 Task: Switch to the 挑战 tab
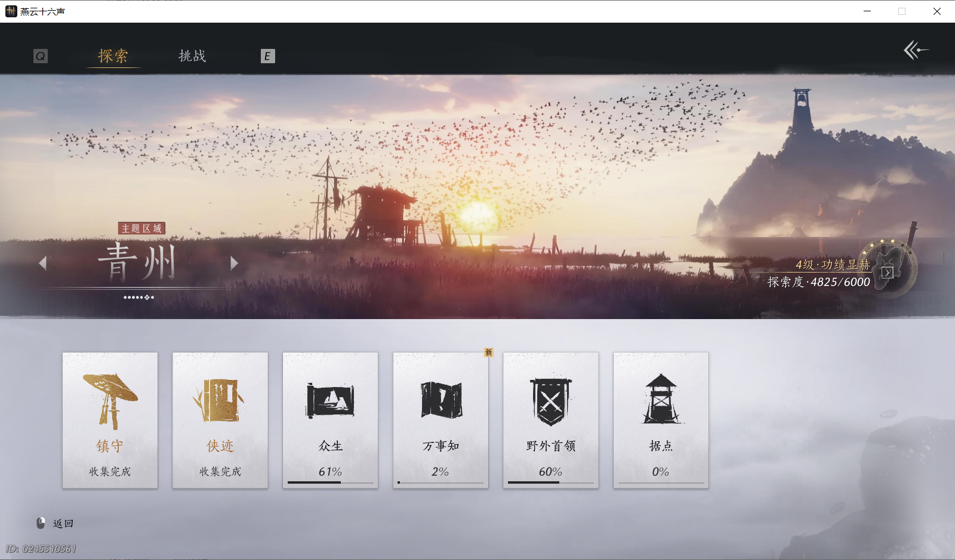pyautogui.click(x=192, y=56)
